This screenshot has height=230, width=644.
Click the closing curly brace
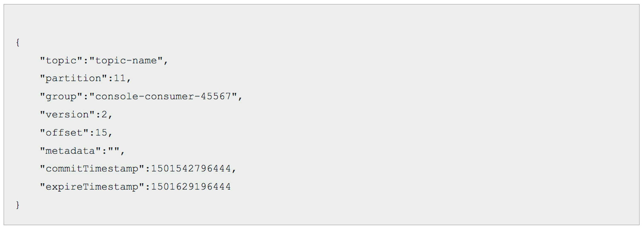18,205
